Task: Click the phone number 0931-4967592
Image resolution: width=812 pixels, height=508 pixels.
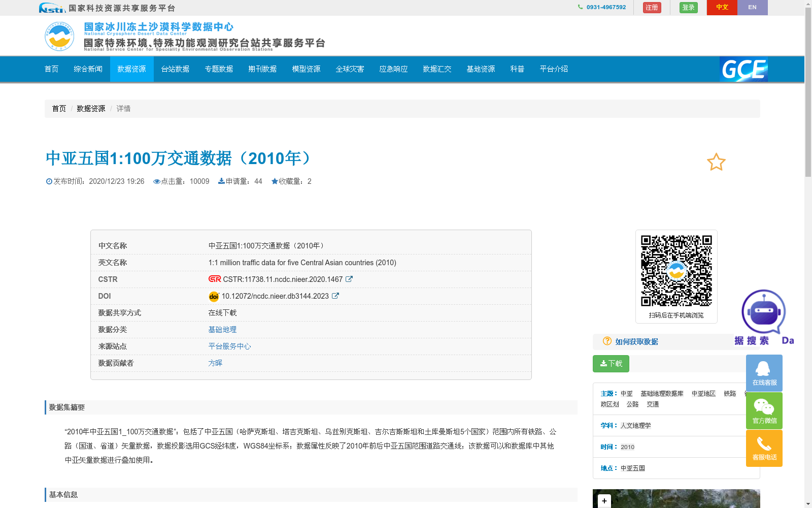Action: [x=606, y=7]
